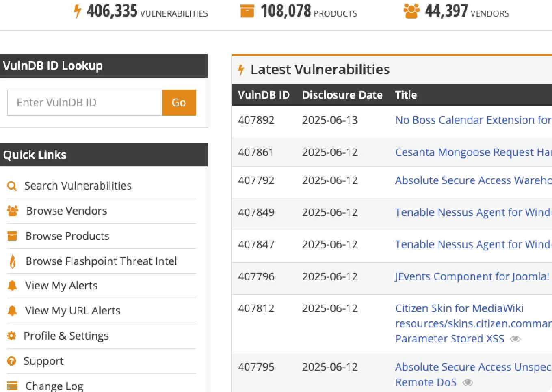Viewport: 552px width, 392px height.
Task: Click the VulnDB ID column header
Action: (264, 95)
